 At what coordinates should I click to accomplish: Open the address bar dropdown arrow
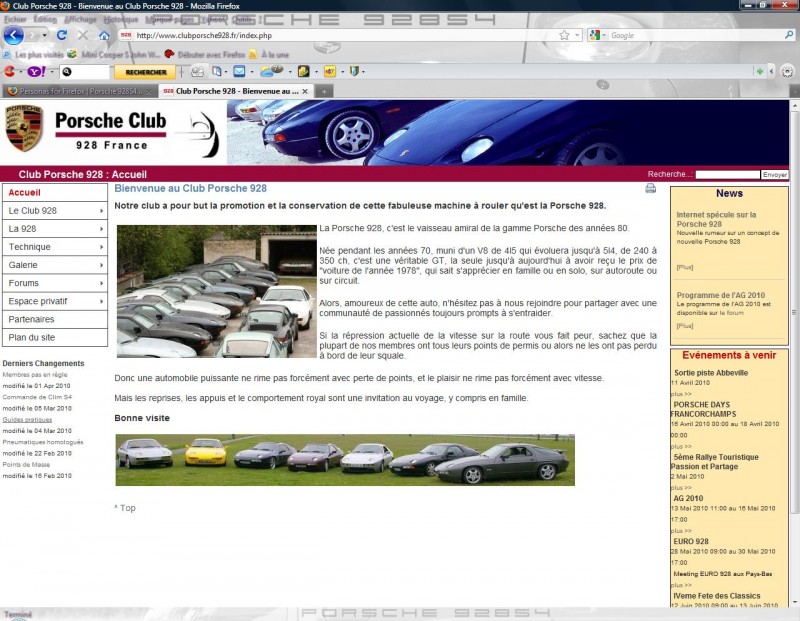pos(577,35)
